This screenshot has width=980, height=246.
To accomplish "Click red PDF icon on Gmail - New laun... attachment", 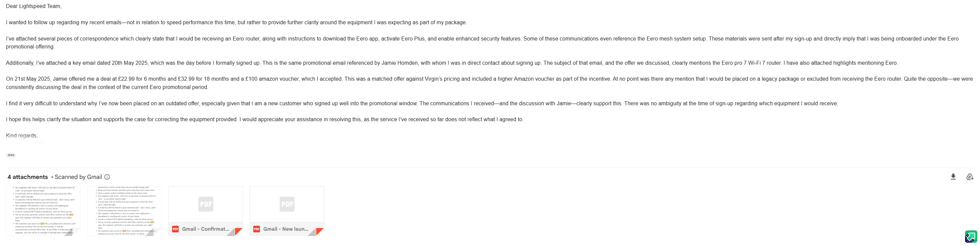I will (256, 229).
